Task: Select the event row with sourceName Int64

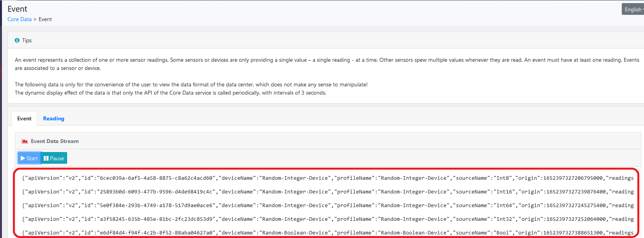Action: [x=328, y=205]
